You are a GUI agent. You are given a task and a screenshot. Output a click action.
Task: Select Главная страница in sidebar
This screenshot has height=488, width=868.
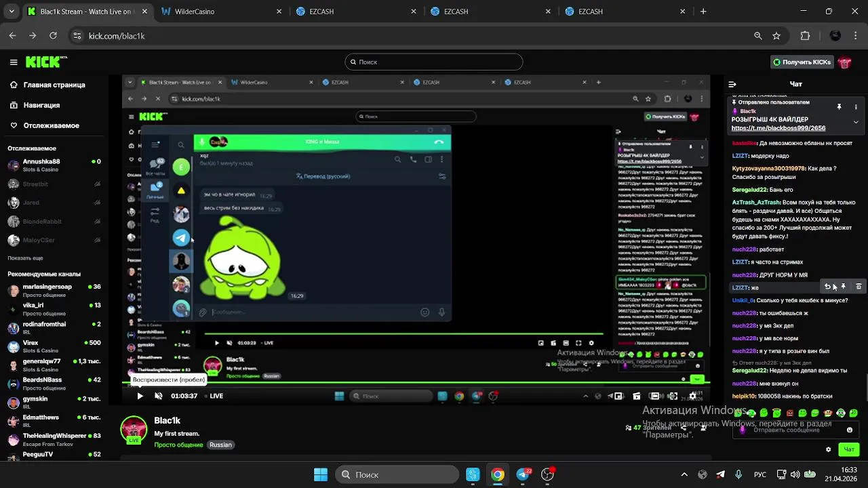tap(54, 85)
